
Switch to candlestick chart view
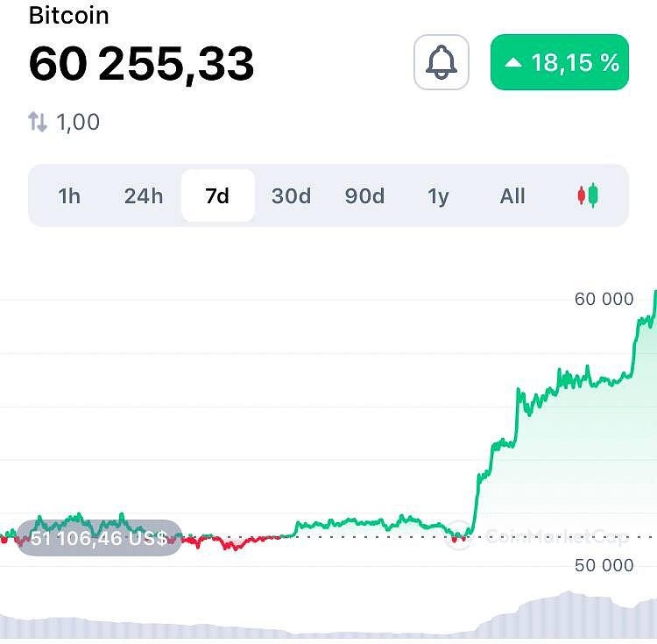point(587,195)
